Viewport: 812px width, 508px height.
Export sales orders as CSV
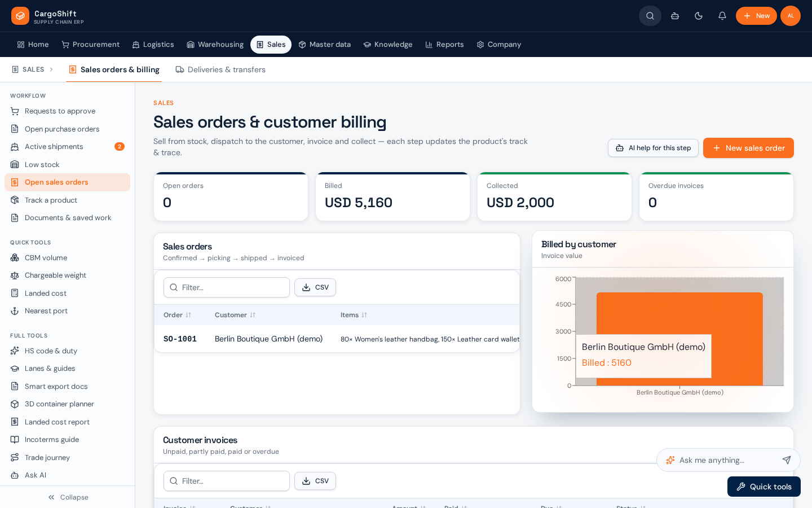pyautogui.click(x=315, y=287)
